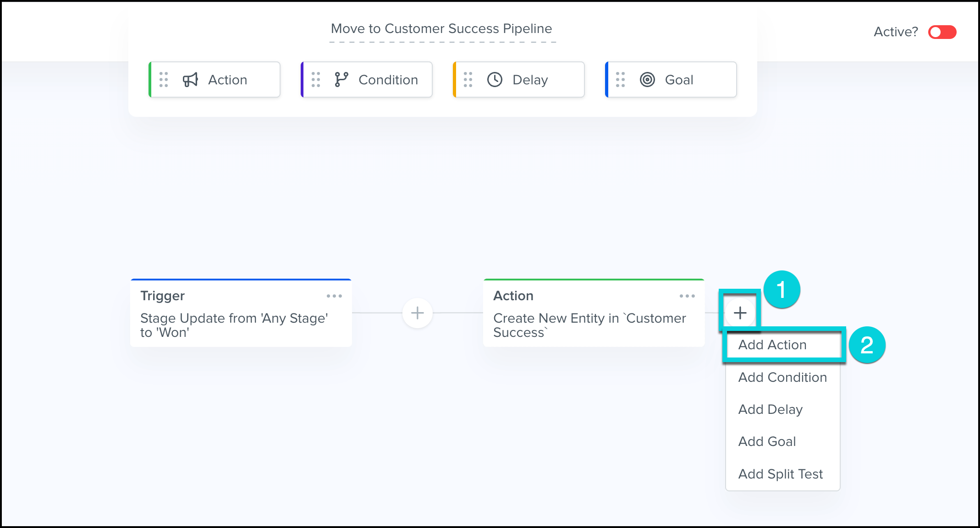Click drag handle dots on Goal block

(620, 80)
